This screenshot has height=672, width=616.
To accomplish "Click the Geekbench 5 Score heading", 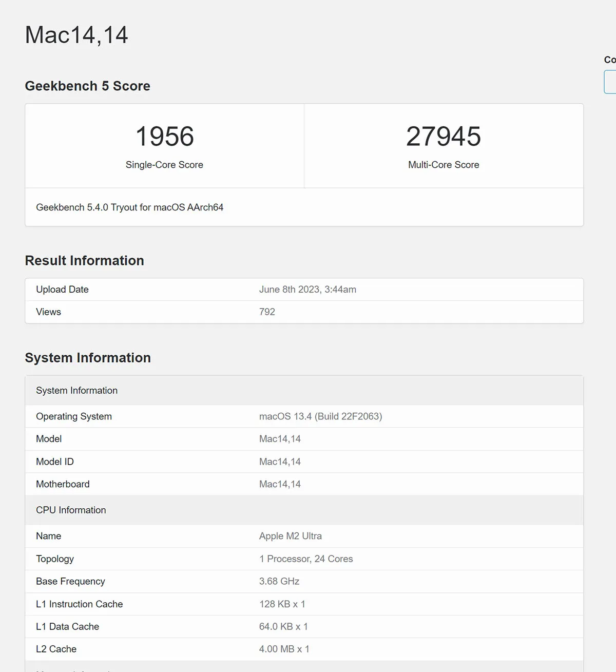I will pyautogui.click(x=88, y=86).
